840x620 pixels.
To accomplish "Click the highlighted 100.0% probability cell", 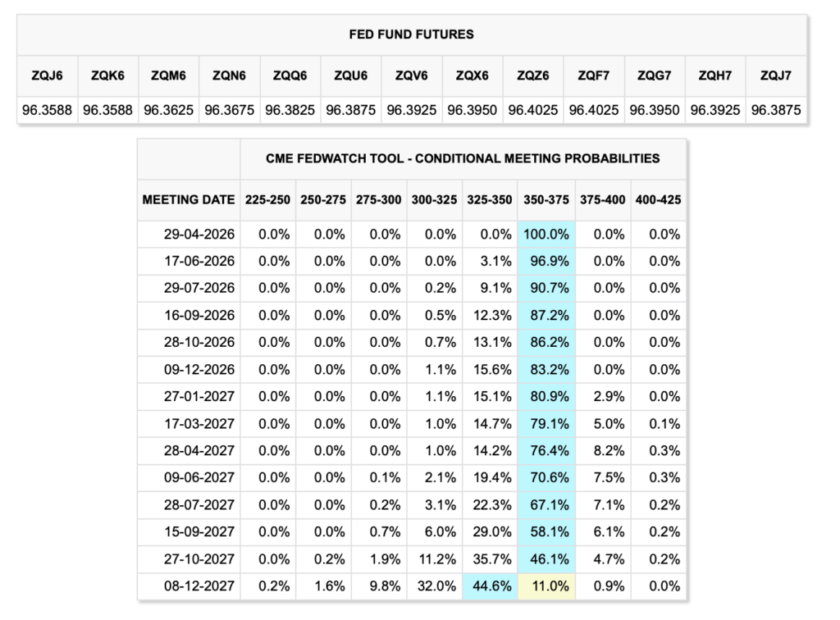I will [x=546, y=235].
